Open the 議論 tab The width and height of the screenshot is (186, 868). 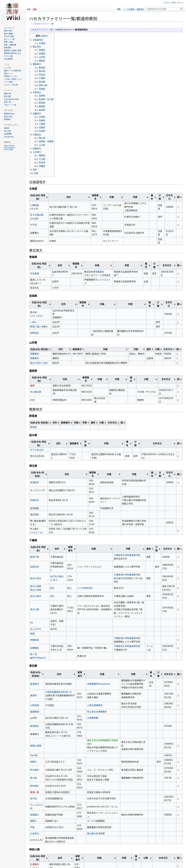(35, 9)
